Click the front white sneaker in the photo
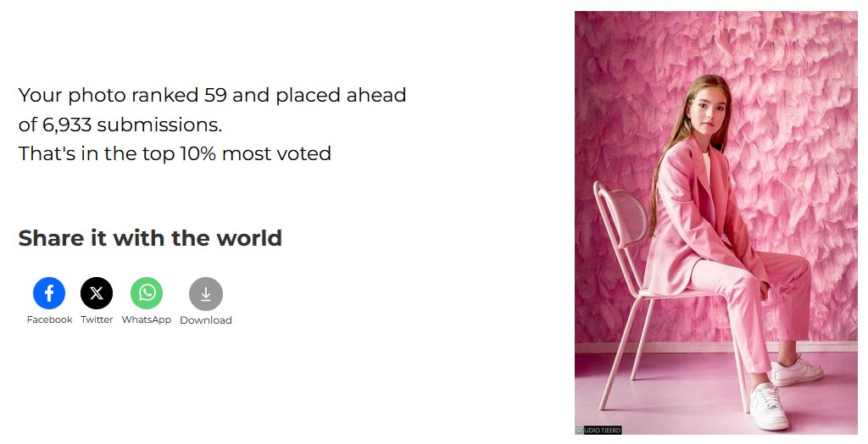The image size is (868, 444). (x=768, y=406)
